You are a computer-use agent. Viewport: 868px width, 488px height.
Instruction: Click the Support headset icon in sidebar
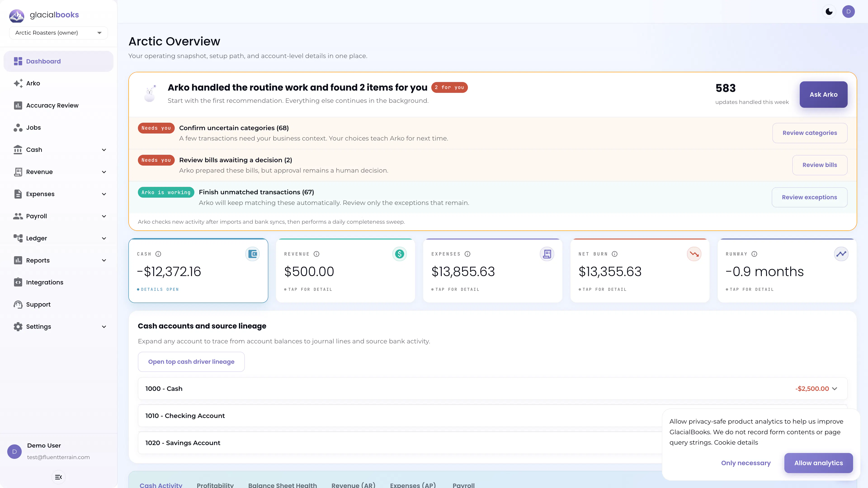click(x=18, y=305)
